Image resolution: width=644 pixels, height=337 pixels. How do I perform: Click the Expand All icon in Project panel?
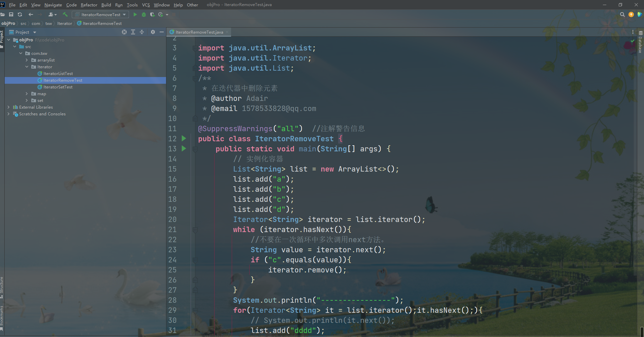(133, 32)
